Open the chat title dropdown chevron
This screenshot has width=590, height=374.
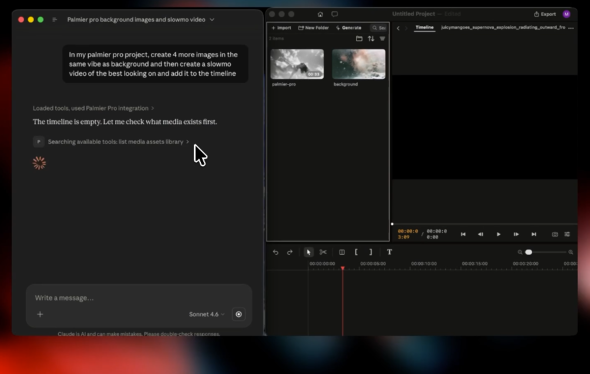(212, 20)
